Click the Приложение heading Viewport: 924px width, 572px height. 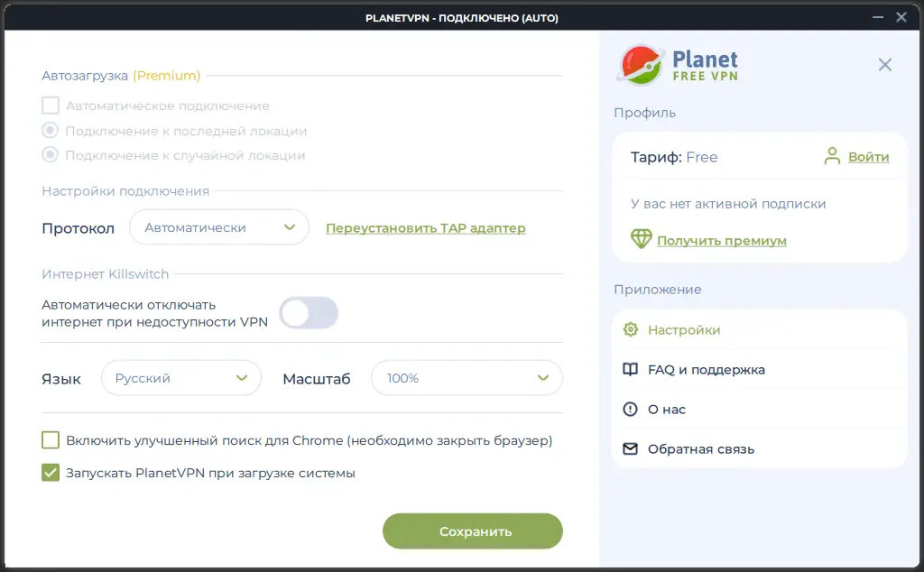[658, 290]
